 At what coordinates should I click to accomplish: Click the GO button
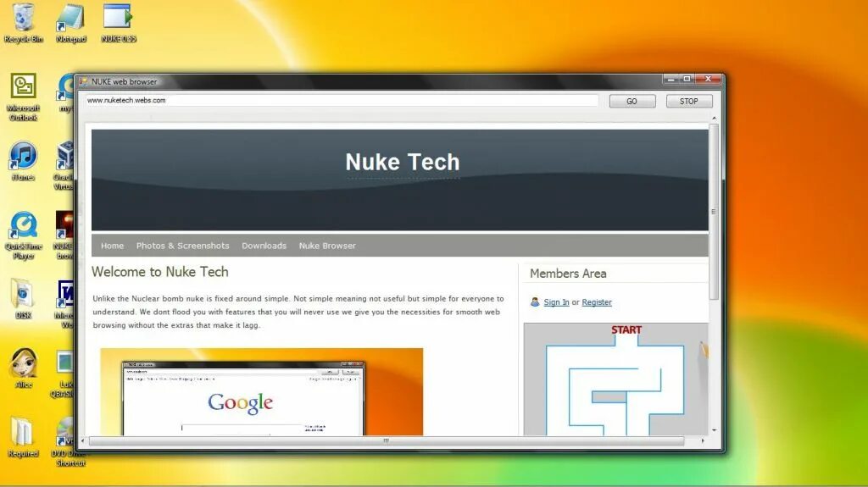pos(632,102)
